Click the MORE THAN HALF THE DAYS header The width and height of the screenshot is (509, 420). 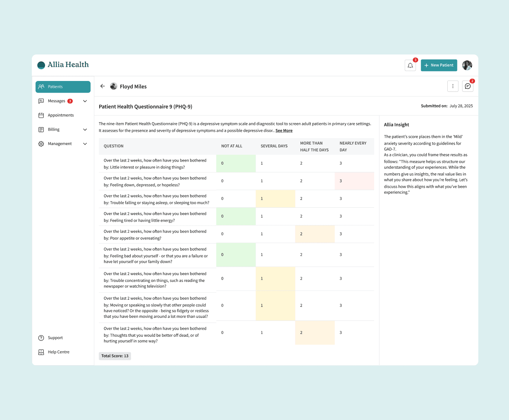pos(314,146)
